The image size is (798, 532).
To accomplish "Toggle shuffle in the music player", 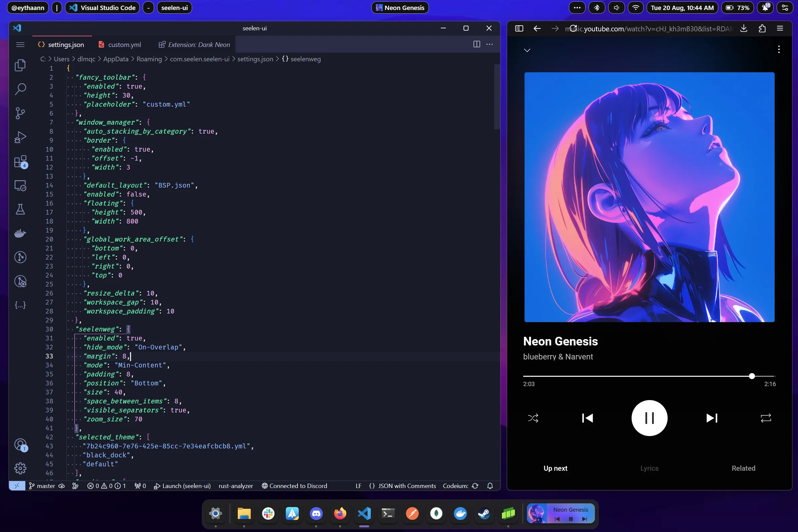I will pyautogui.click(x=533, y=418).
